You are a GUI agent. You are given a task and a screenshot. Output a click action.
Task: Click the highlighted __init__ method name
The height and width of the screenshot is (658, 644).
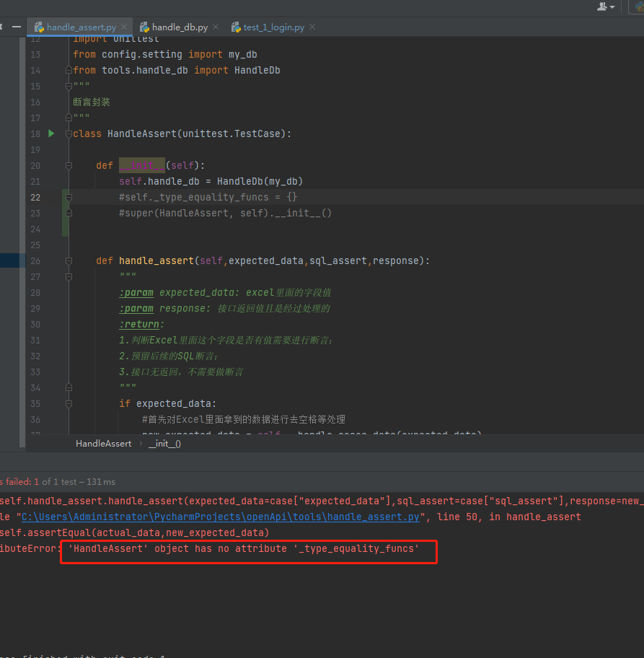[x=142, y=165]
